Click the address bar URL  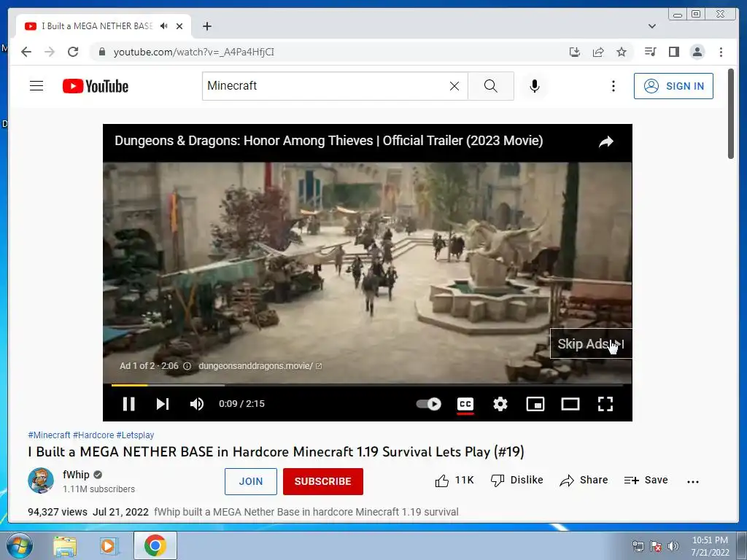pyautogui.click(x=193, y=52)
